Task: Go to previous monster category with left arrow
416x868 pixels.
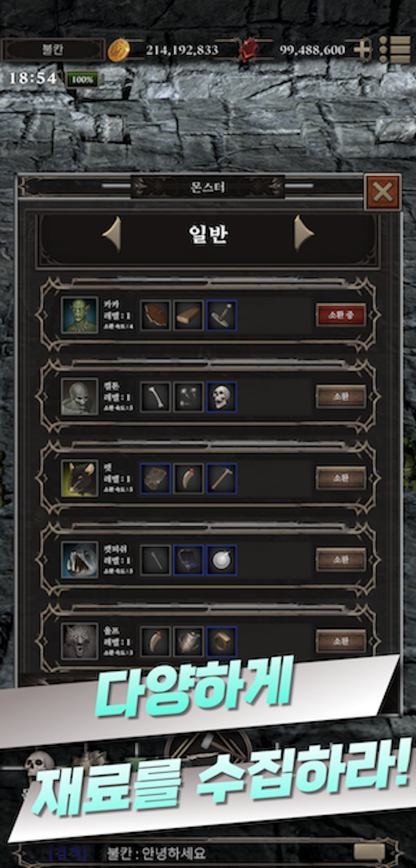Action: pyautogui.click(x=112, y=234)
